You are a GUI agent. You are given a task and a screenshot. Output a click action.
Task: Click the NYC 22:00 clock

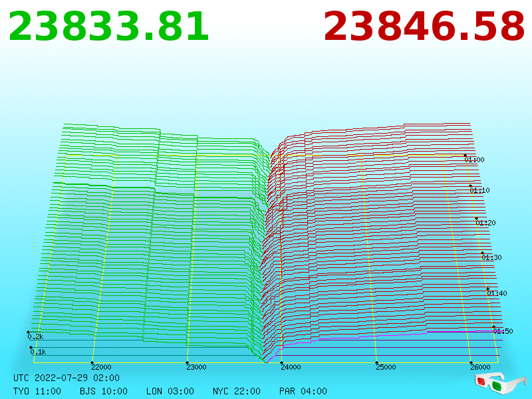click(237, 391)
